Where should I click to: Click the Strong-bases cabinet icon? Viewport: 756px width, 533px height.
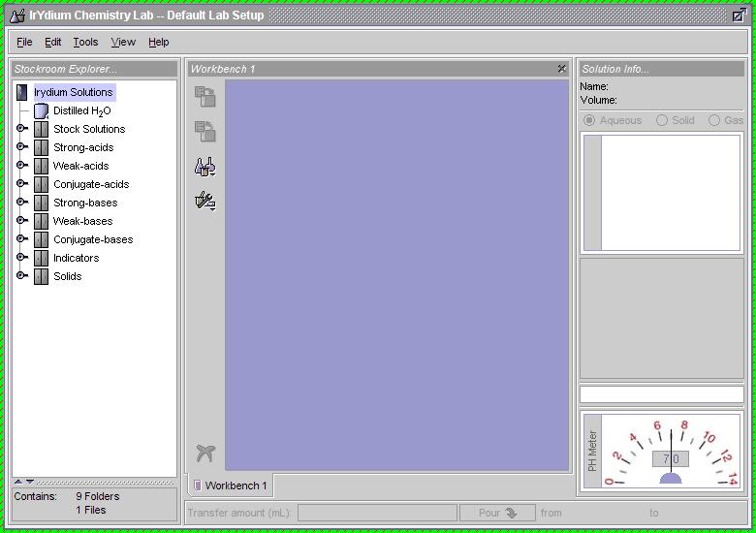click(41, 203)
